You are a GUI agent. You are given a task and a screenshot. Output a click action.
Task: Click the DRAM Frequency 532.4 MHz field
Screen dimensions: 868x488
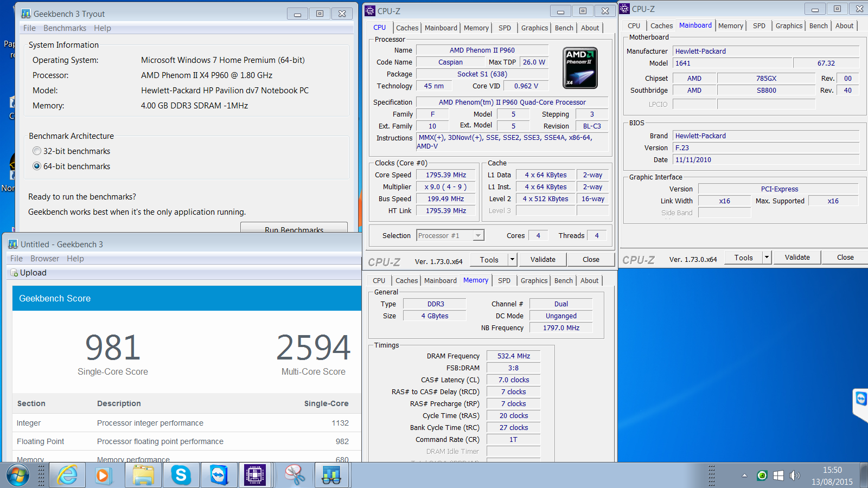[513, 356]
